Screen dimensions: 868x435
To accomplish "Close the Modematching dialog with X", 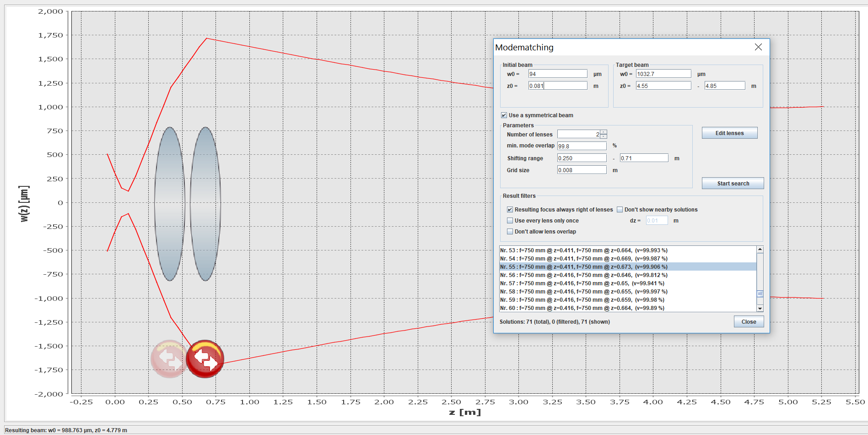I will [x=758, y=47].
